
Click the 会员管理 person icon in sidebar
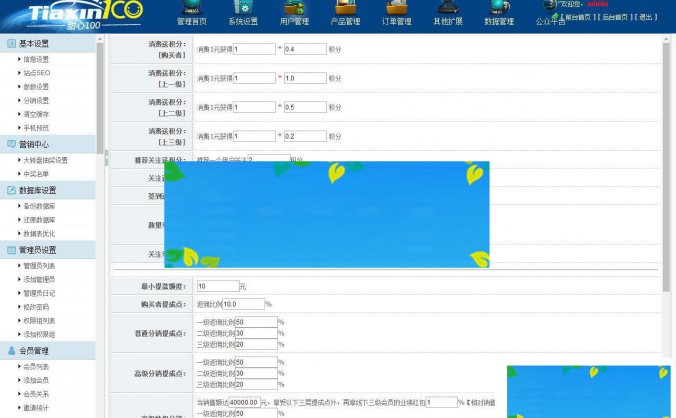11,351
